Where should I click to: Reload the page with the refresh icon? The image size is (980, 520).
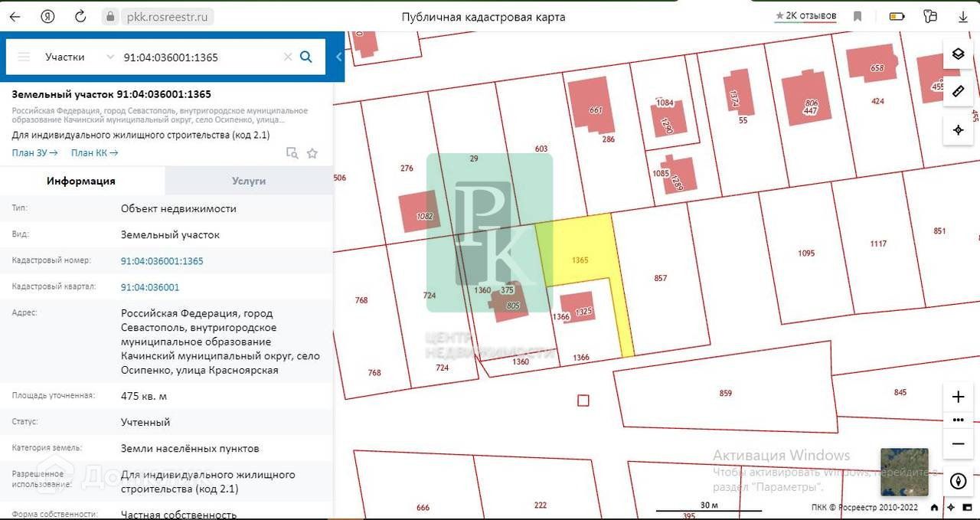[x=80, y=16]
